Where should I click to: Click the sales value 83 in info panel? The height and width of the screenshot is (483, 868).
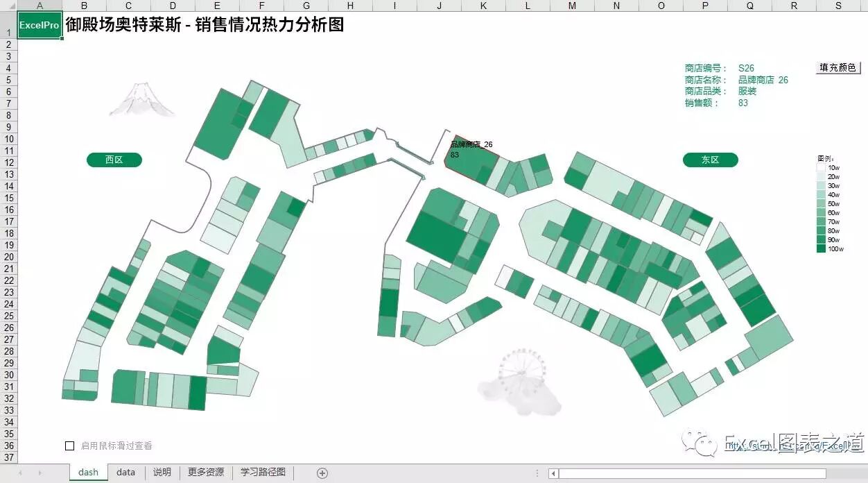[x=743, y=103]
